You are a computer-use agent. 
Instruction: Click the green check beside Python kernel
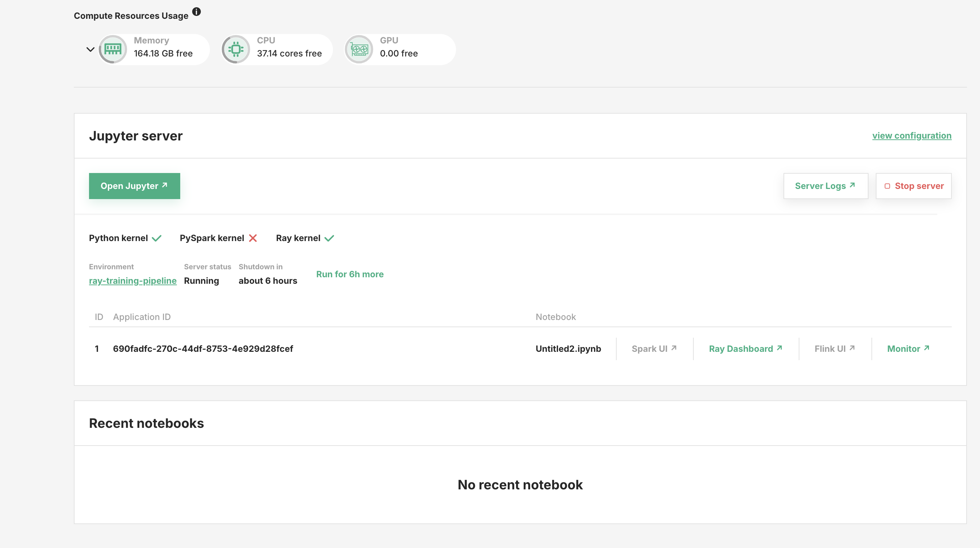tap(156, 238)
